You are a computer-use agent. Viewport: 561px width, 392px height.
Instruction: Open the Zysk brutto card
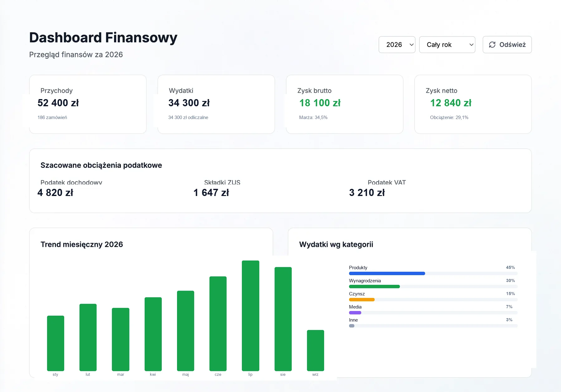(344, 104)
